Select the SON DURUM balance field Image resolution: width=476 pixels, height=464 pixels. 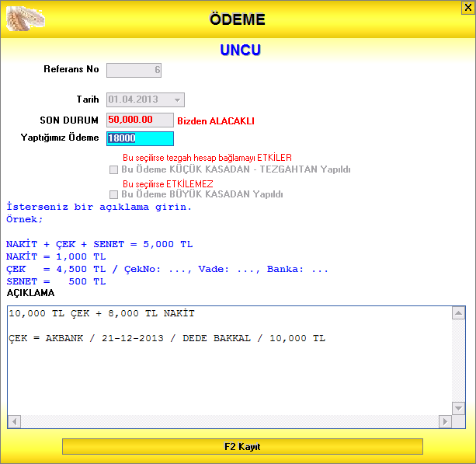pyautogui.click(x=140, y=120)
